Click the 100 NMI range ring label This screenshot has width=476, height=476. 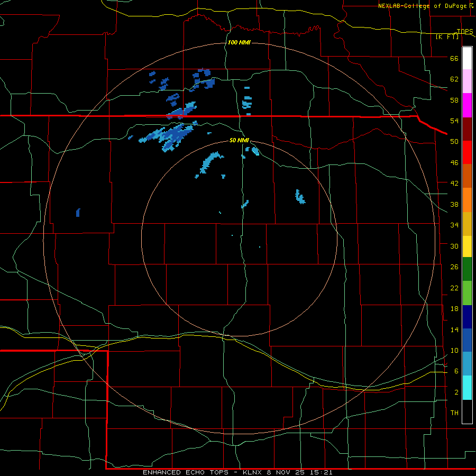[x=239, y=42]
